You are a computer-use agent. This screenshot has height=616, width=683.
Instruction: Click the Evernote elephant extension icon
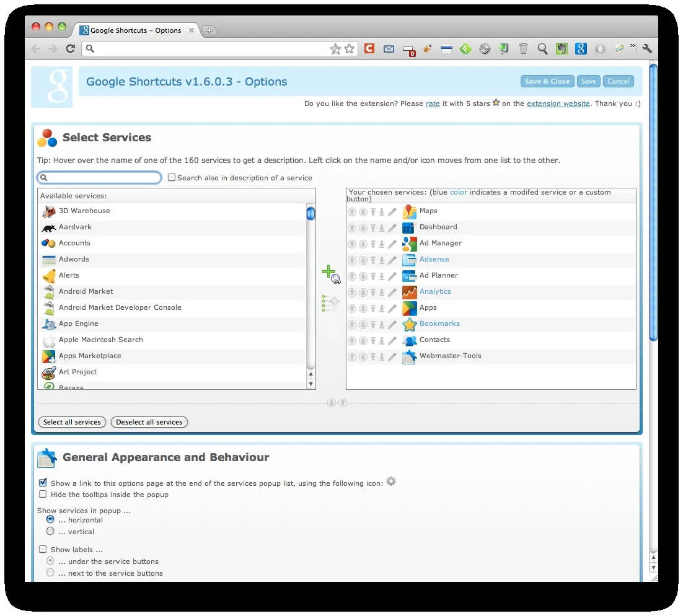(x=562, y=49)
